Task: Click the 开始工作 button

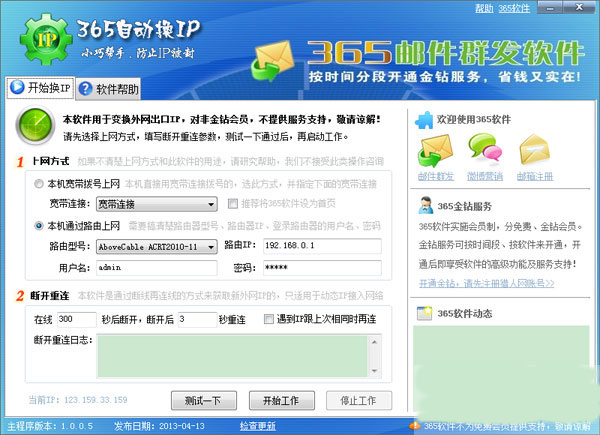Action: [282, 401]
